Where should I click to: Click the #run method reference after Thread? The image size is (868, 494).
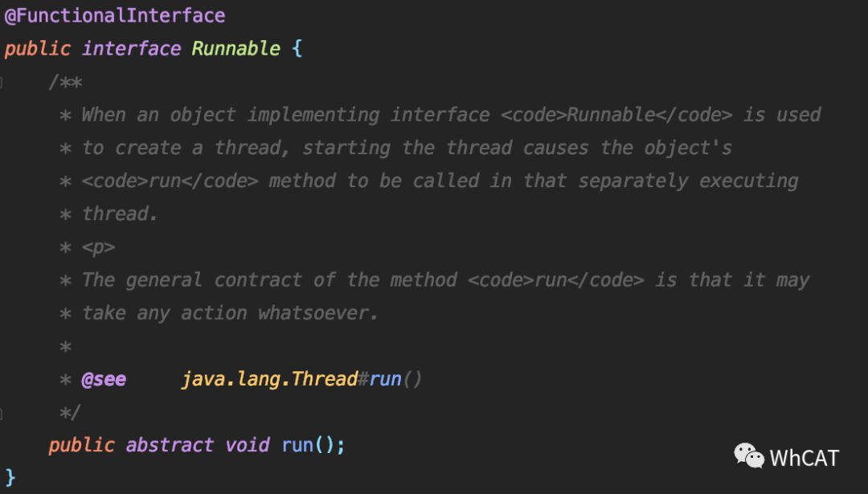click(x=379, y=379)
